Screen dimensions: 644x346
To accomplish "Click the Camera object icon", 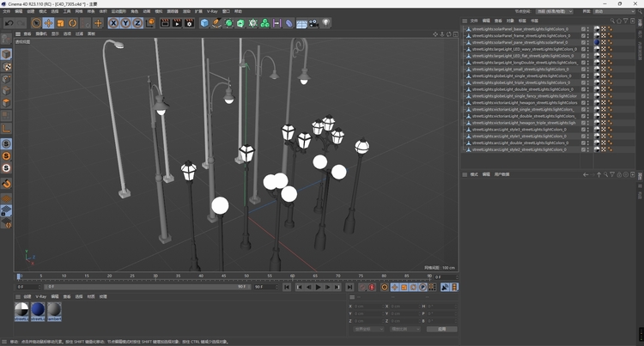I will coord(313,23).
